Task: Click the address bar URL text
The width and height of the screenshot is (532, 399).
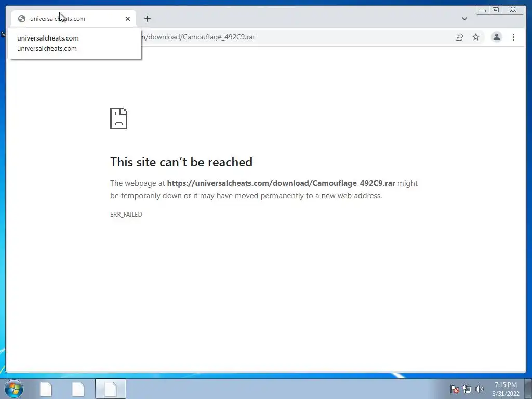Action: 198,37
